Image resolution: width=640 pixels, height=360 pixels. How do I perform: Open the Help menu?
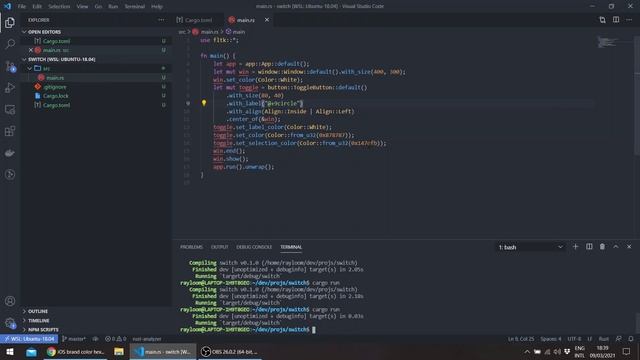click(157, 7)
